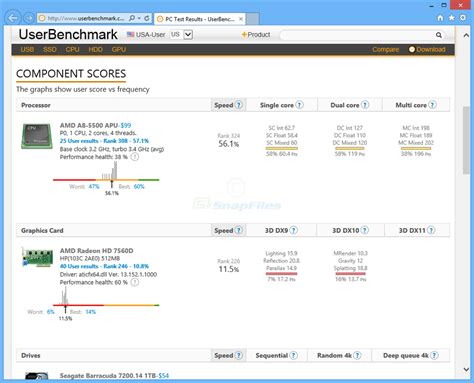Viewport: 474px width, 383px height.
Task: Go back with the browser back arrow
Action: [x=13, y=18]
